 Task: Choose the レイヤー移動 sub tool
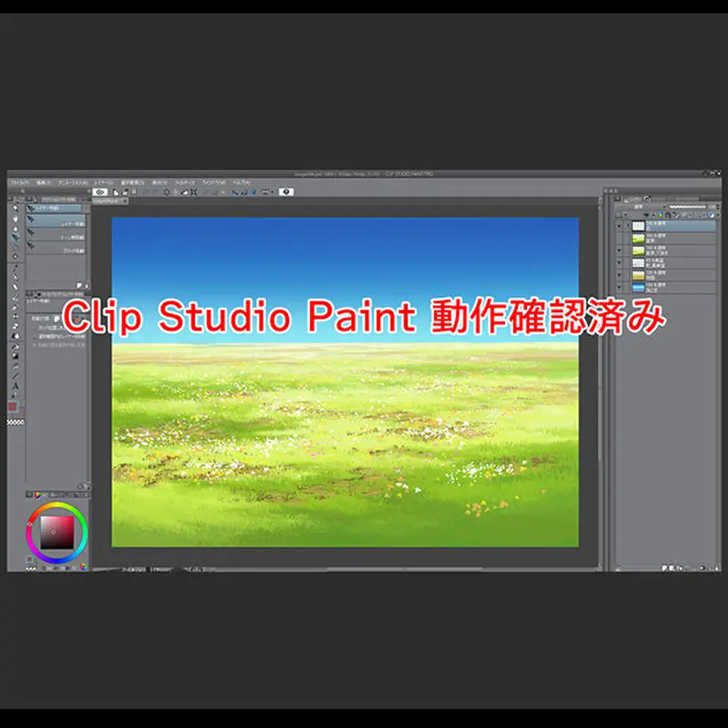point(55,221)
